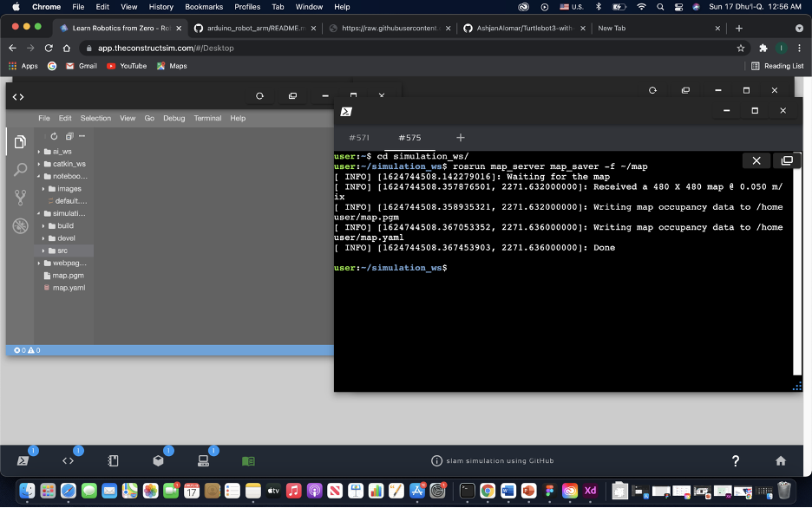812x508 pixels.
Task: Open the Explorer panel in the activity bar
Action: [20, 141]
